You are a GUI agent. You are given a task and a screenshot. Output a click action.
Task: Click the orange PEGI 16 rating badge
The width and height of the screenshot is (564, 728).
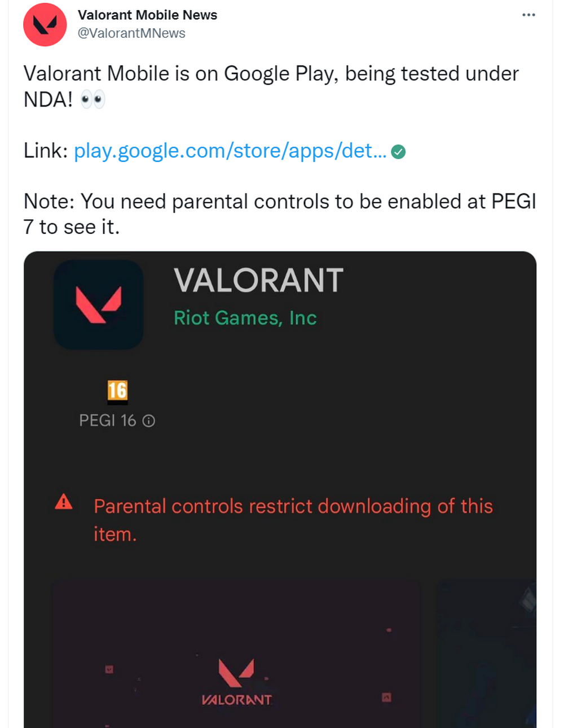coord(117,391)
